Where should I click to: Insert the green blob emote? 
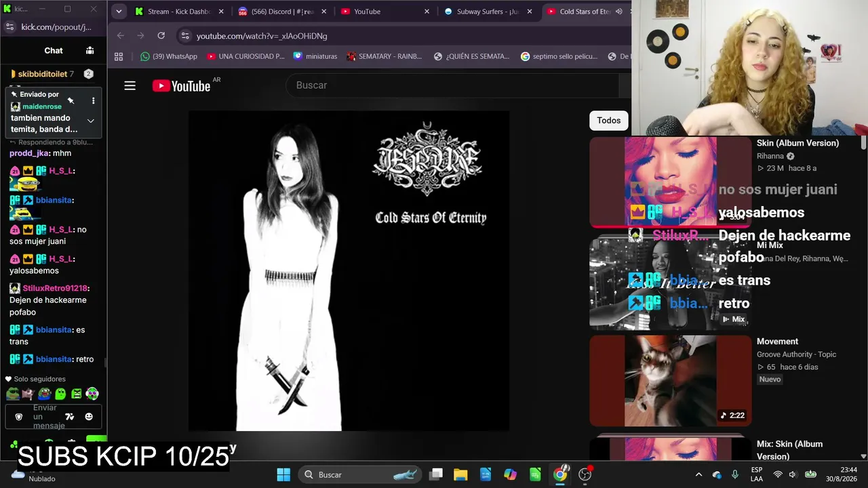60,394
